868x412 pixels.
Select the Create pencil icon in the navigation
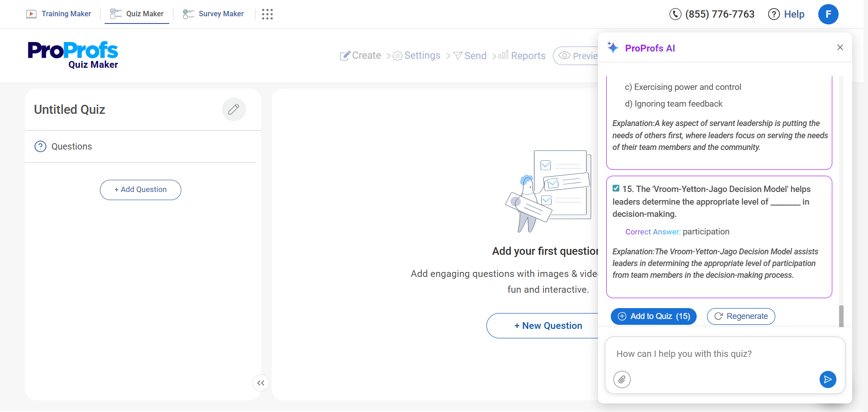point(345,55)
